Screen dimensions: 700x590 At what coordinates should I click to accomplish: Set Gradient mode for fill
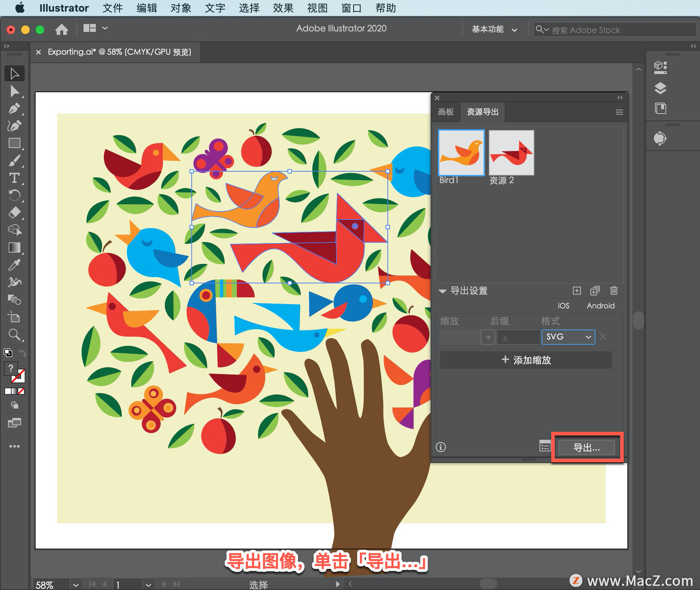[x=15, y=391]
